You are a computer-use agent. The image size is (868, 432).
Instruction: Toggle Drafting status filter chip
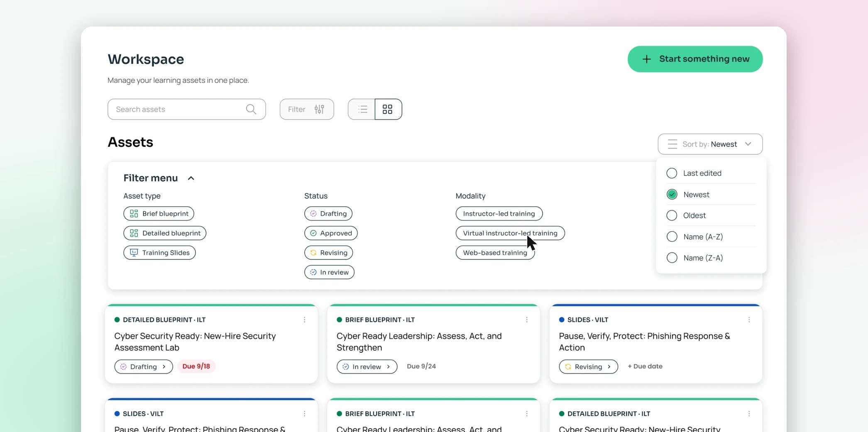coord(328,213)
